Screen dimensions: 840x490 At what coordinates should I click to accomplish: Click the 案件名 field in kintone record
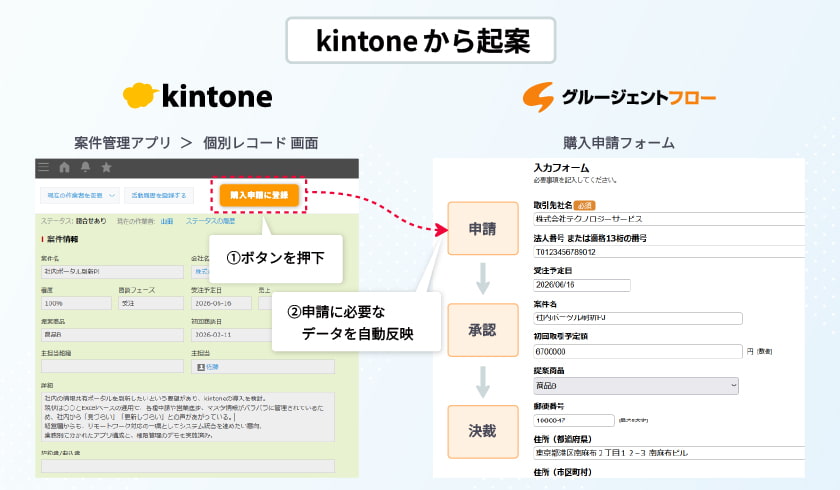[x=112, y=272]
